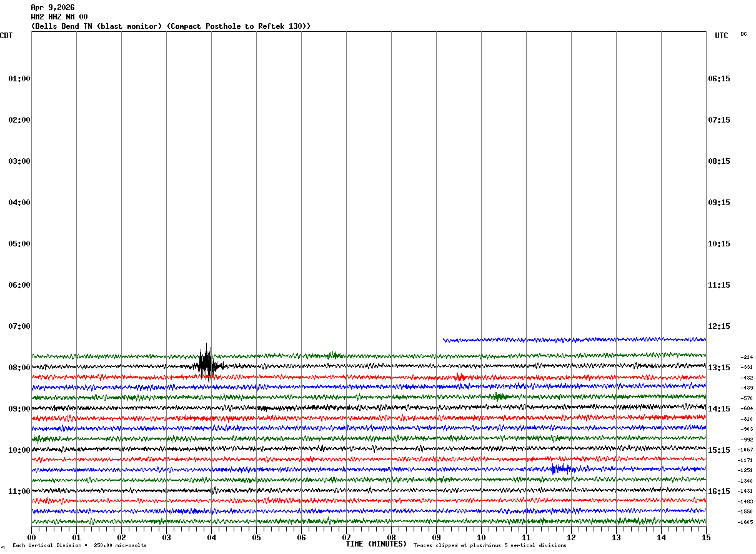The width and height of the screenshot is (756, 554).
Task: Click the 04:00 CDT time label
Action: [x=19, y=203]
